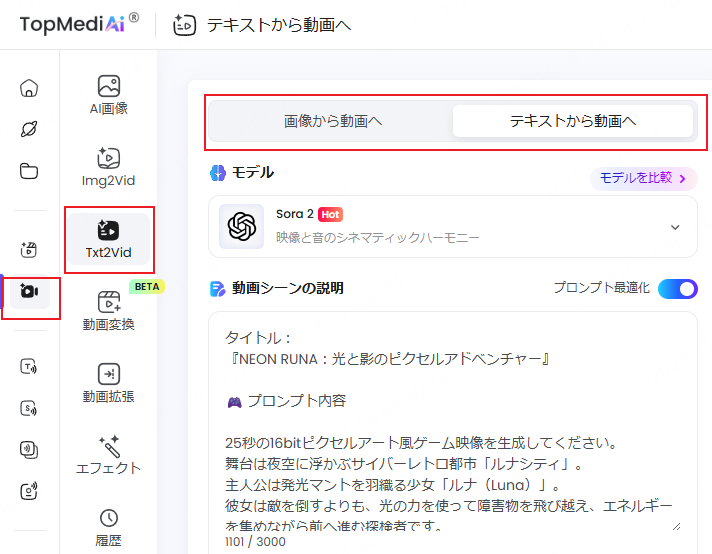Open AI画像 tool

coord(109,95)
